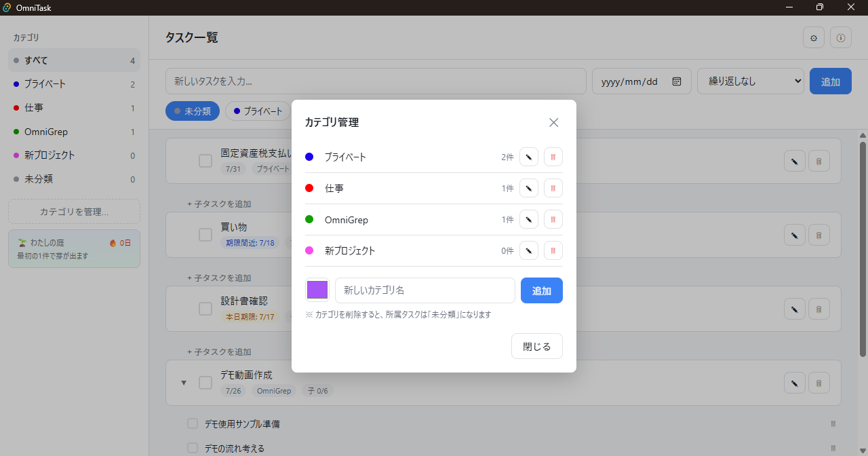
Task: Check the デモ使用サンプル準備 subtask checkbox
Action: click(193, 423)
